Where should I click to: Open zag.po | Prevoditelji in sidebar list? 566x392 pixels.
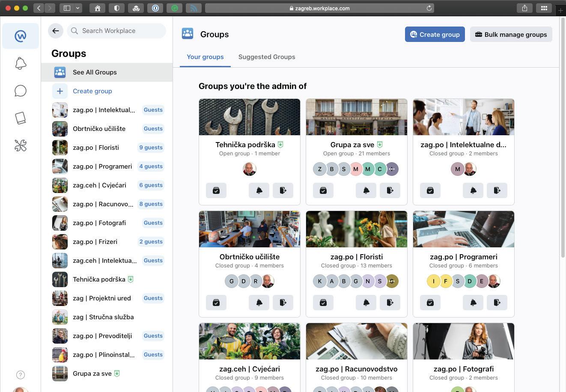click(107, 336)
